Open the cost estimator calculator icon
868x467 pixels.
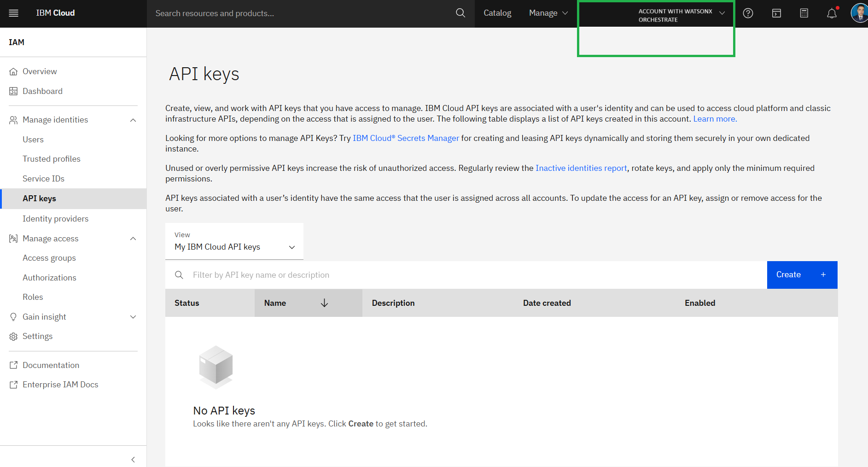(804, 13)
